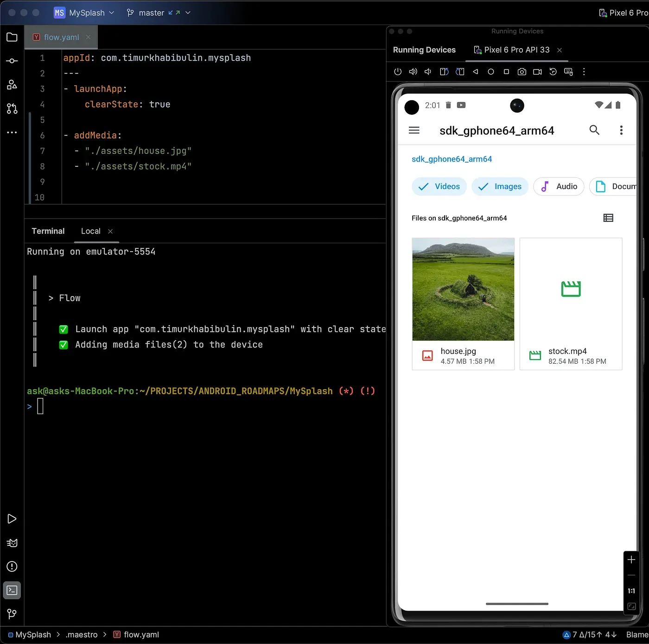Image resolution: width=649 pixels, height=644 pixels.
Task: Start emulator screen recording
Action: pyautogui.click(x=537, y=72)
